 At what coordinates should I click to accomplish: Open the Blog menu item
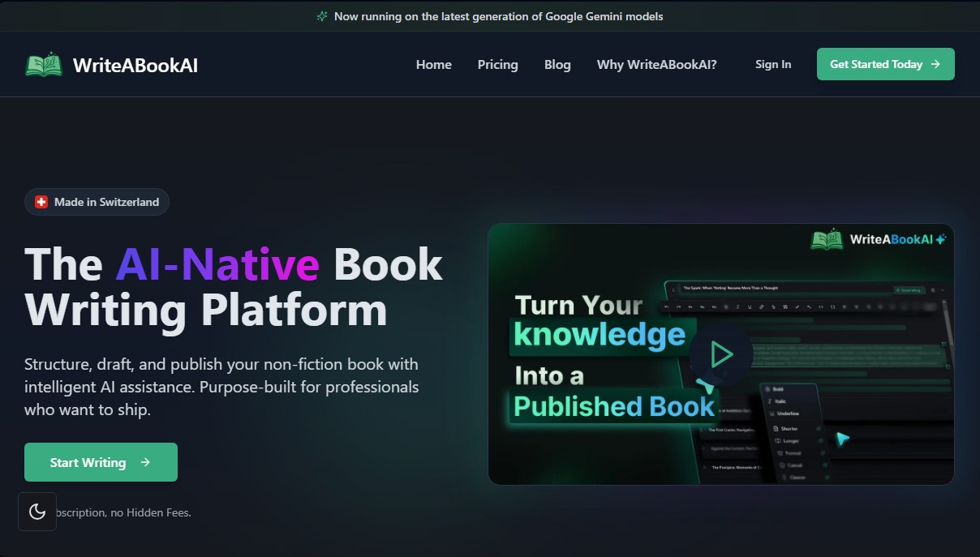tap(557, 64)
